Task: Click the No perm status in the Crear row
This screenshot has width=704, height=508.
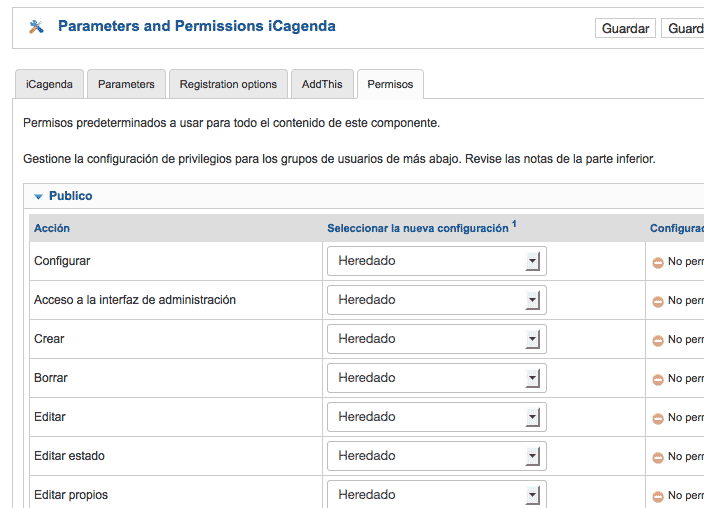Action: click(686, 340)
